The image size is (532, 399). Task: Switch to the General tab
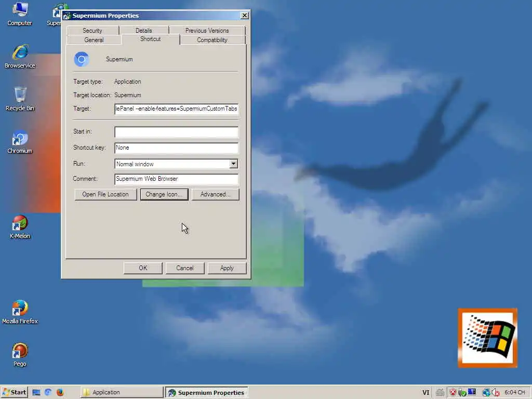tap(94, 40)
